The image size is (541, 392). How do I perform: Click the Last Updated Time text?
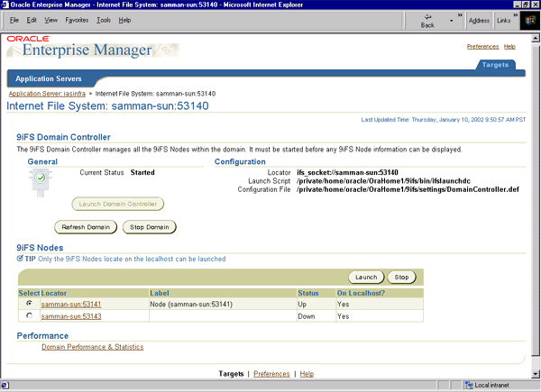tap(444, 120)
